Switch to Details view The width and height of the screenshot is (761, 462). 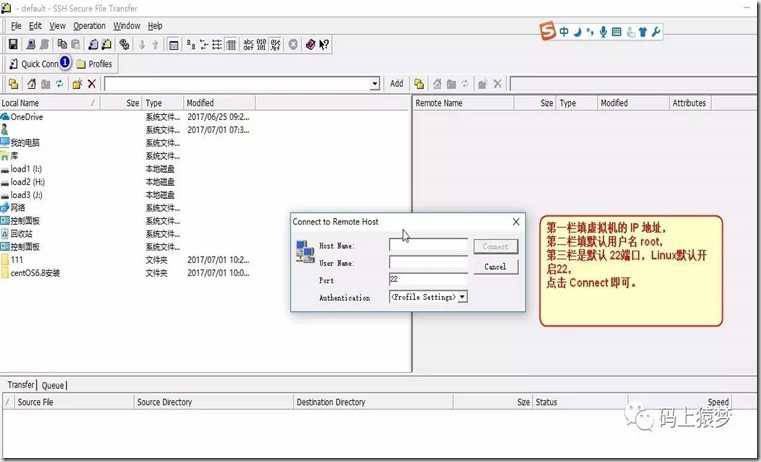tap(231, 45)
